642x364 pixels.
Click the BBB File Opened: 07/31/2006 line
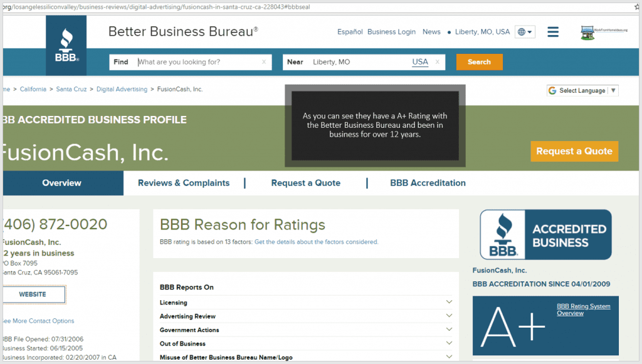(x=43, y=339)
